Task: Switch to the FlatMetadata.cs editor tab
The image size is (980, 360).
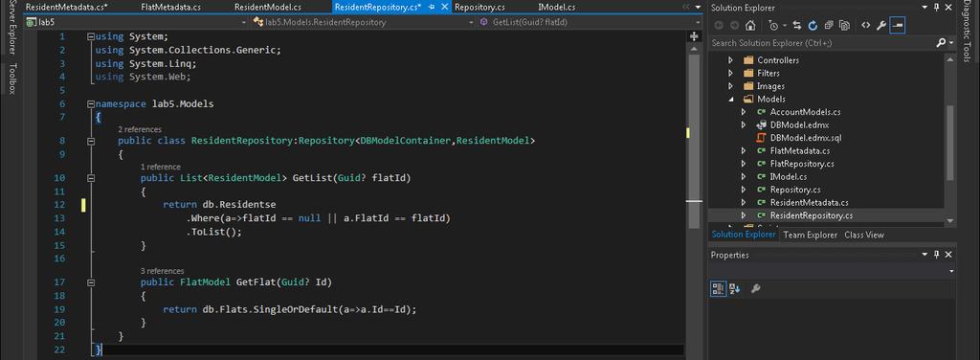Action: (170, 7)
